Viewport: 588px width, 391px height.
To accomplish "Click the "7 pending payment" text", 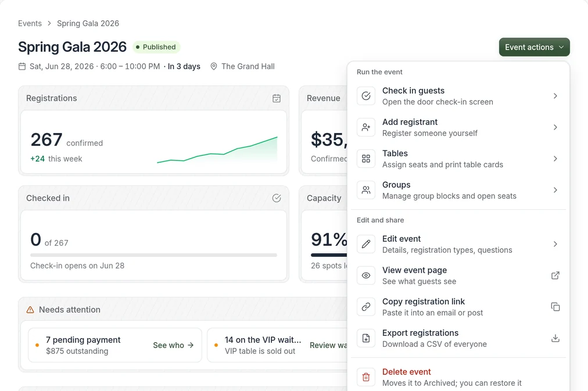I will (x=83, y=340).
